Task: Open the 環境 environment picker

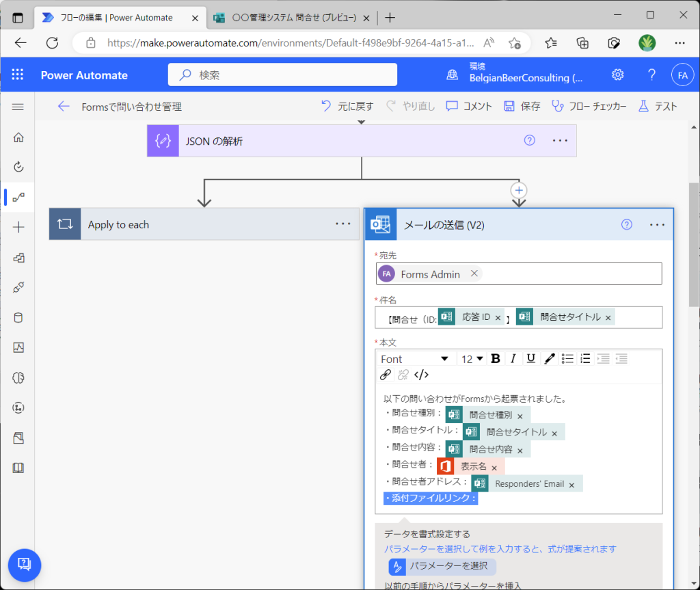Action: 516,72
